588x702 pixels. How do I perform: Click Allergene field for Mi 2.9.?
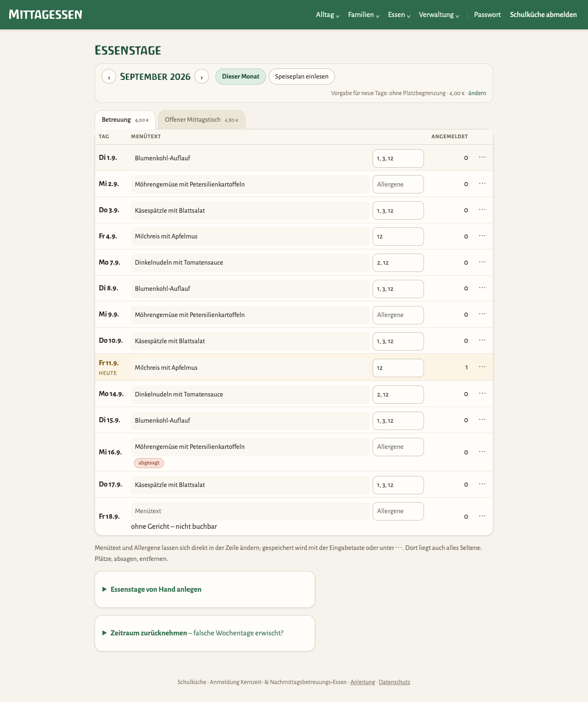point(398,184)
